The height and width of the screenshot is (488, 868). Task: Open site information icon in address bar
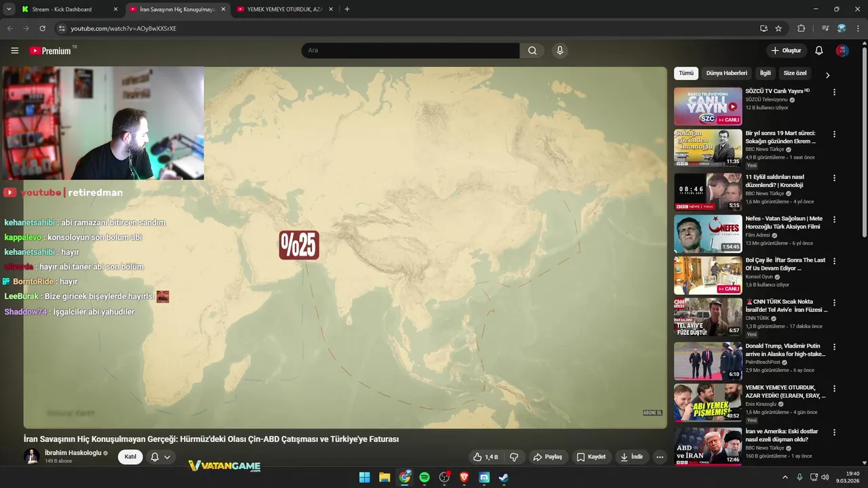tap(62, 28)
